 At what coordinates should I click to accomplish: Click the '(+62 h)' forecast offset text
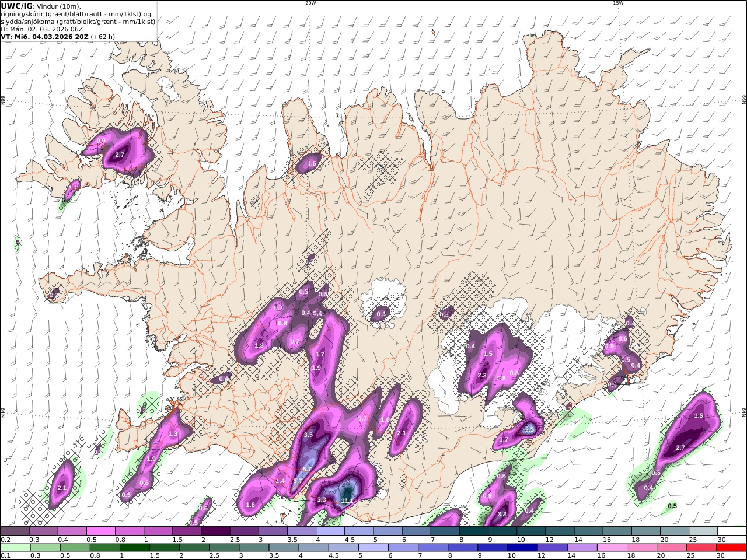[103, 36]
